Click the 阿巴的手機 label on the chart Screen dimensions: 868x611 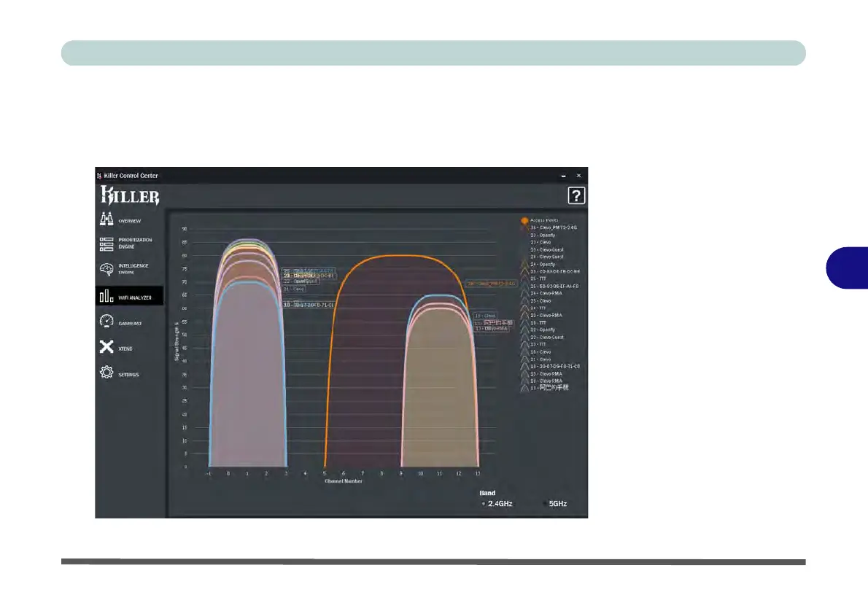click(494, 322)
